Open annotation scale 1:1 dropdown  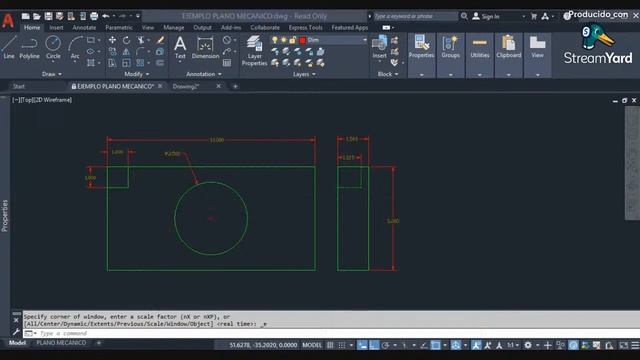click(513, 345)
